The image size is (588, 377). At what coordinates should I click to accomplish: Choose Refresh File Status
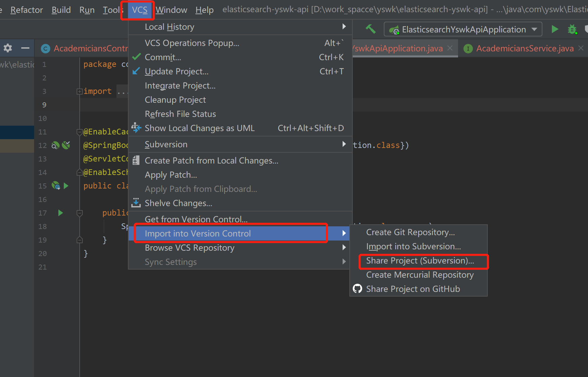(x=240, y=114)
